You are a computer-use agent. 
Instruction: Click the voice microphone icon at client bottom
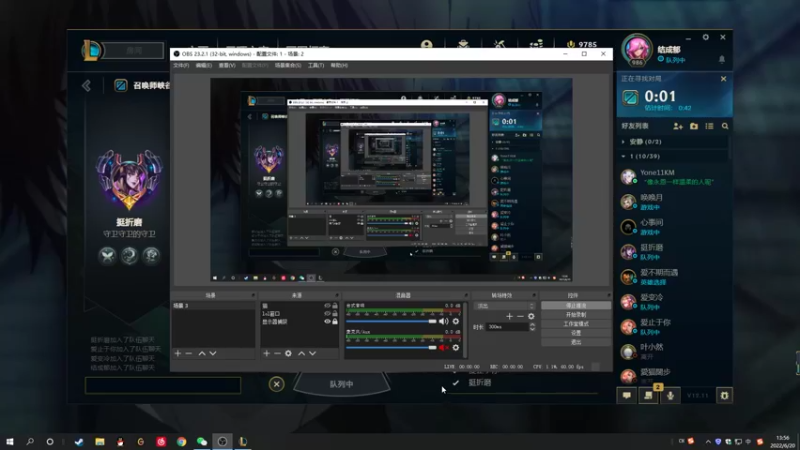coord(670,395)
